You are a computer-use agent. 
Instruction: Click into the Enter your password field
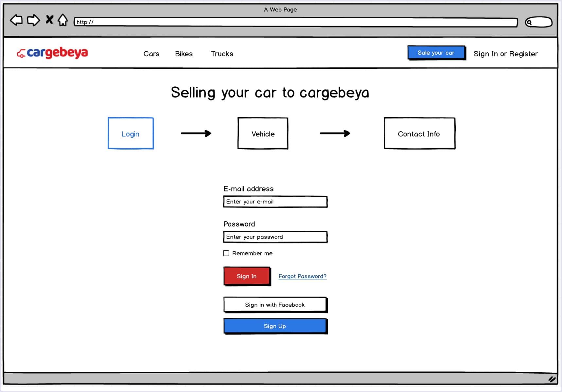point(275,237)
